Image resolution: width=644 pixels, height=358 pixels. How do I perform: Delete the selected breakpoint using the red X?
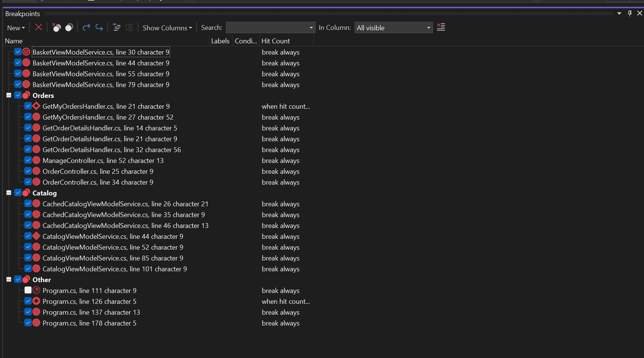pyautogui.click(x=39, y=27)
